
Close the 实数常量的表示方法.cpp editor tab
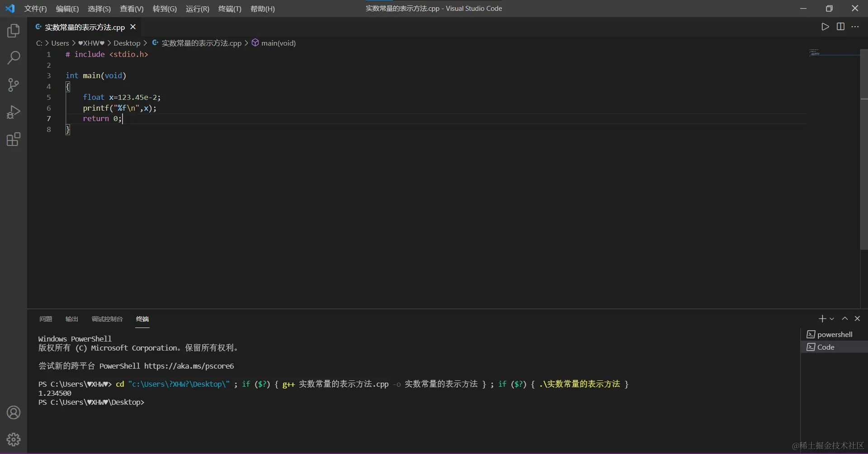(x=133, y=27)
